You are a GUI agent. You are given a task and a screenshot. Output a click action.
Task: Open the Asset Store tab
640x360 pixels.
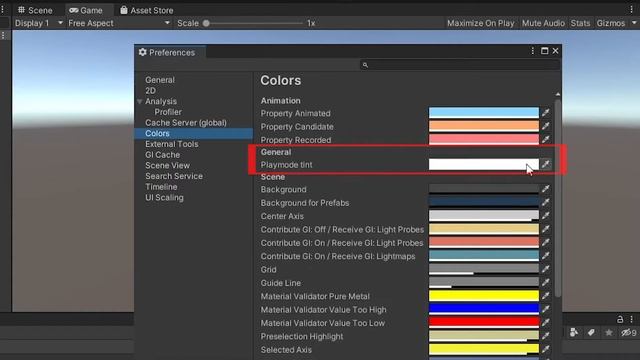click(147, 10)
